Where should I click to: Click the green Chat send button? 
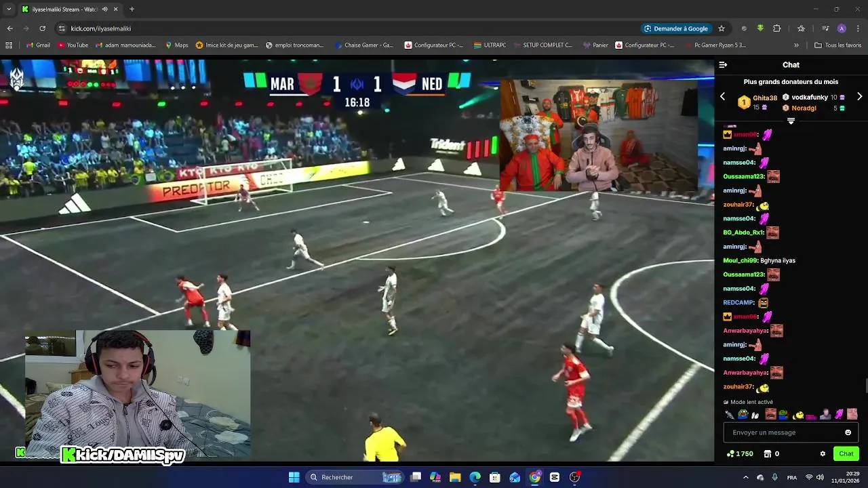pos(846,453)
